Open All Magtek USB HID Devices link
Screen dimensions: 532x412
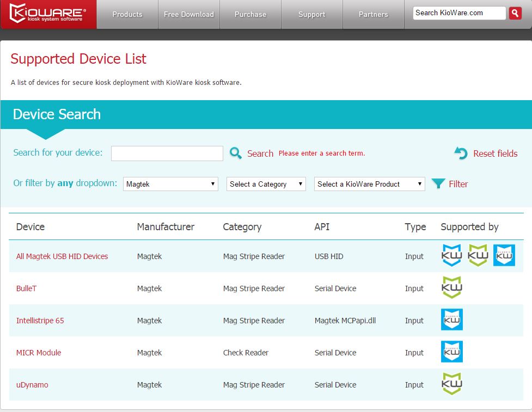[x=62, y=256]
